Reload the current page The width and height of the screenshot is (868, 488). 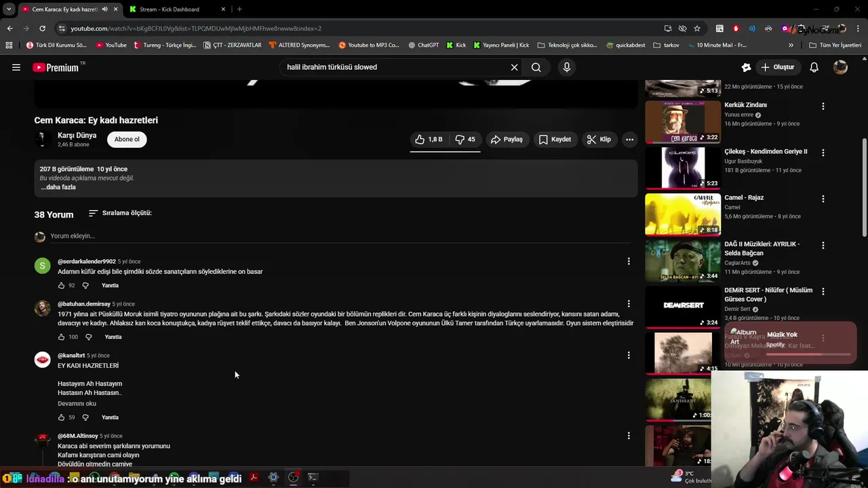coord(42,28)
